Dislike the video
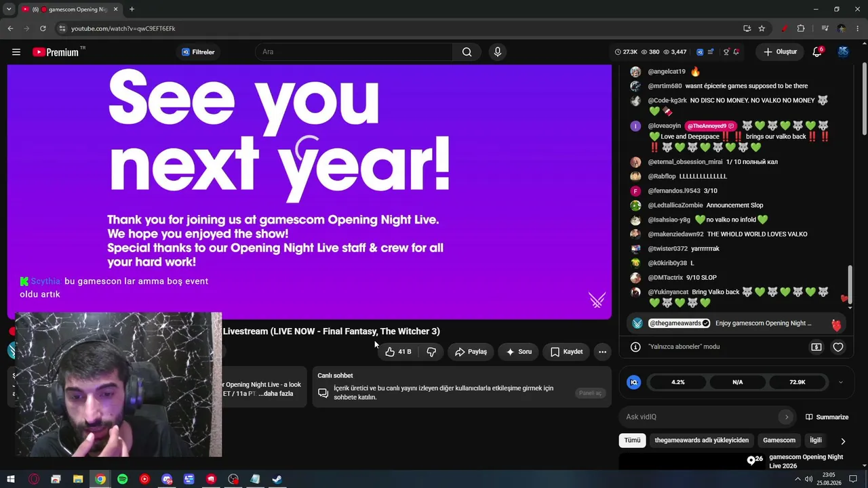This screenshot has width=868, height=488. point(431,352)
